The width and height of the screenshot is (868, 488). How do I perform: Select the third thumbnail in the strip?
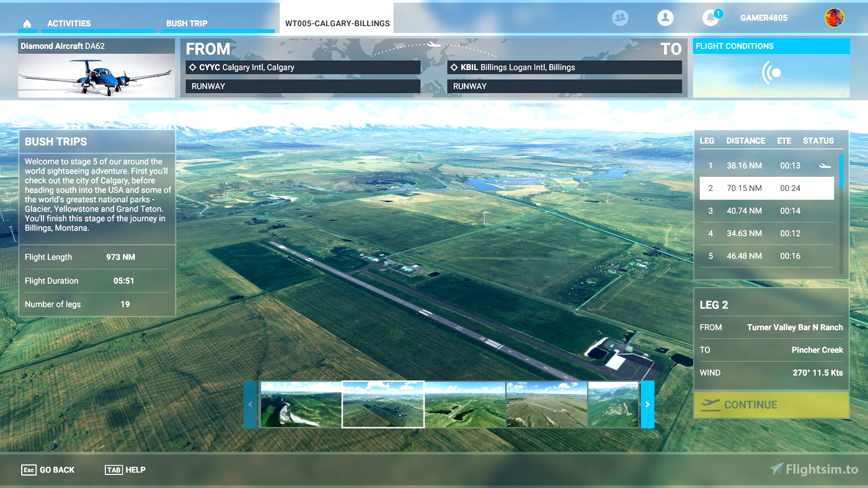pyautogui.click(x=465, y=404)
